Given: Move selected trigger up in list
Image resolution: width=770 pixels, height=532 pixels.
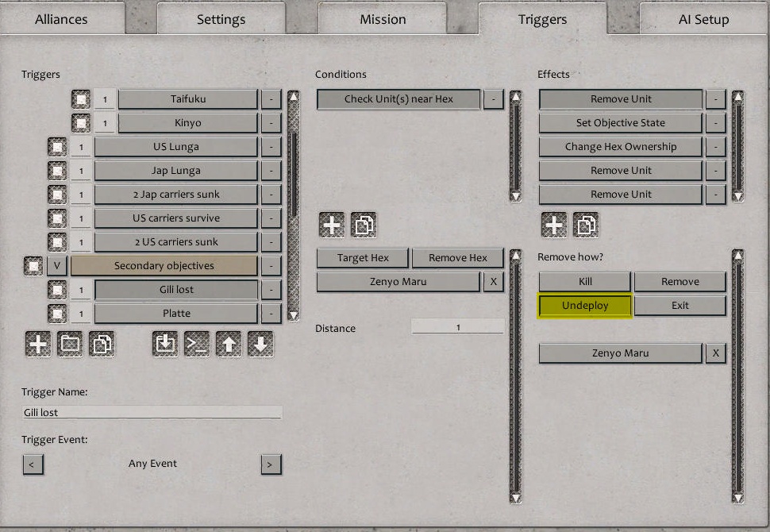Looking at the screenshot, I should 229,344.
